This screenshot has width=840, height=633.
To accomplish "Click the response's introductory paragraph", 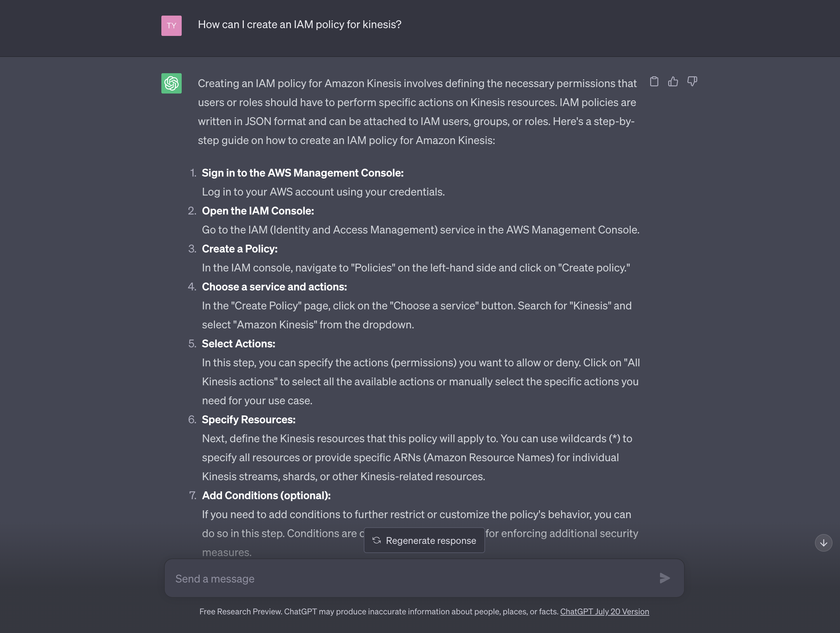I will tap(417, 111).
